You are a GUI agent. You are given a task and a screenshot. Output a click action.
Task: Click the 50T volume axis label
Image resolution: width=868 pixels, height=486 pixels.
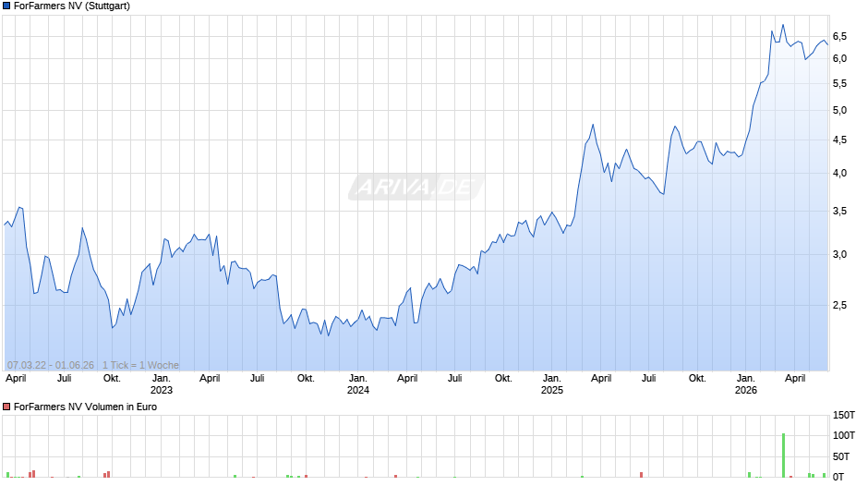[841, 456]
